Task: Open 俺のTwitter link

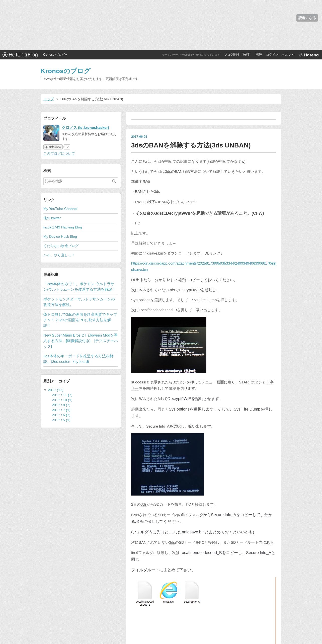Action: click(x=52, y=218)
